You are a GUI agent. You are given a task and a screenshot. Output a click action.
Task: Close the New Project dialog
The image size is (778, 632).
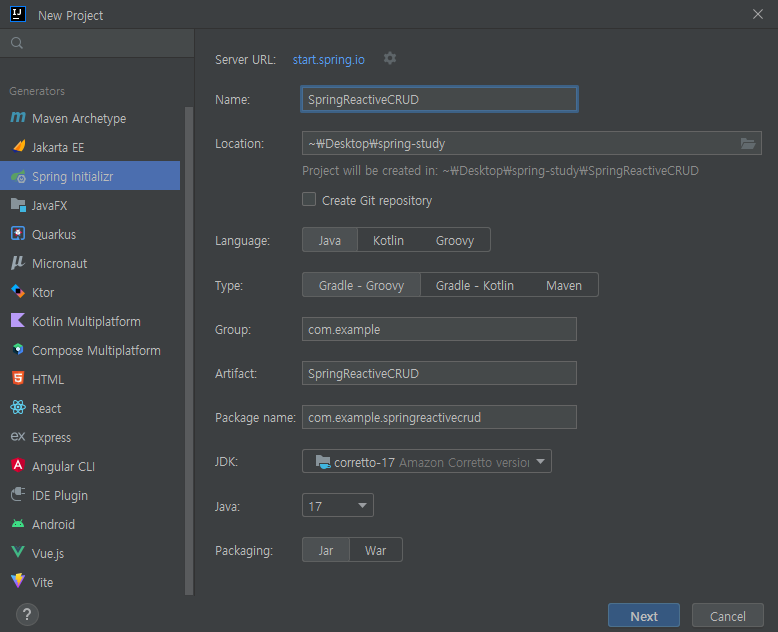coord(758,14)
